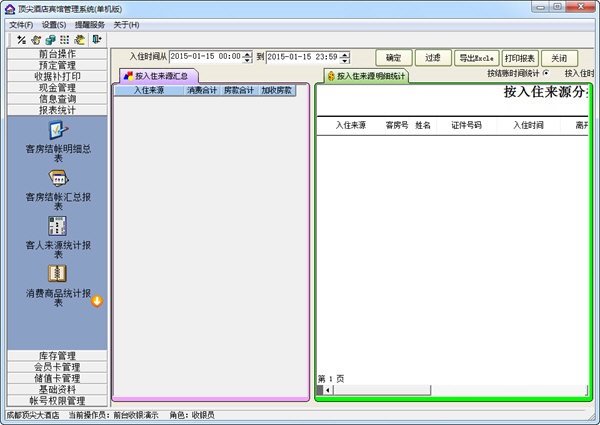600x425 pixels.
Task: Open the 提醒服务 menu
Action: 90,25
